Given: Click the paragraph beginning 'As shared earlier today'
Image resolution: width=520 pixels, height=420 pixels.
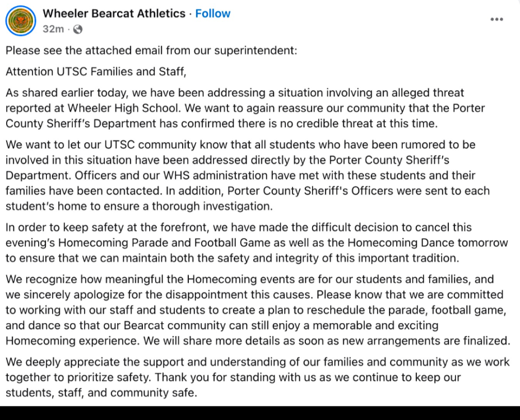Looking at the screenshot, I should point(245,108).
